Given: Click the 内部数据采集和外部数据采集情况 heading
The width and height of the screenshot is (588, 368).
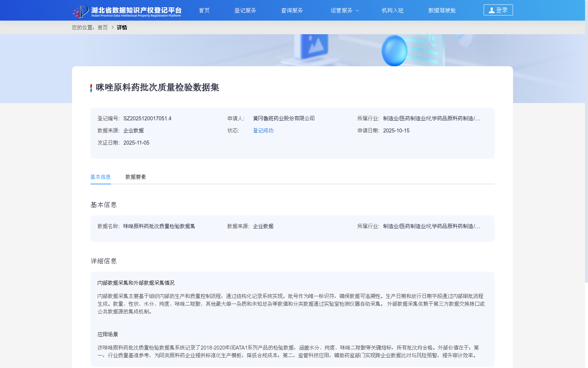Looking at the screenshot, I should tap(136, 283).
